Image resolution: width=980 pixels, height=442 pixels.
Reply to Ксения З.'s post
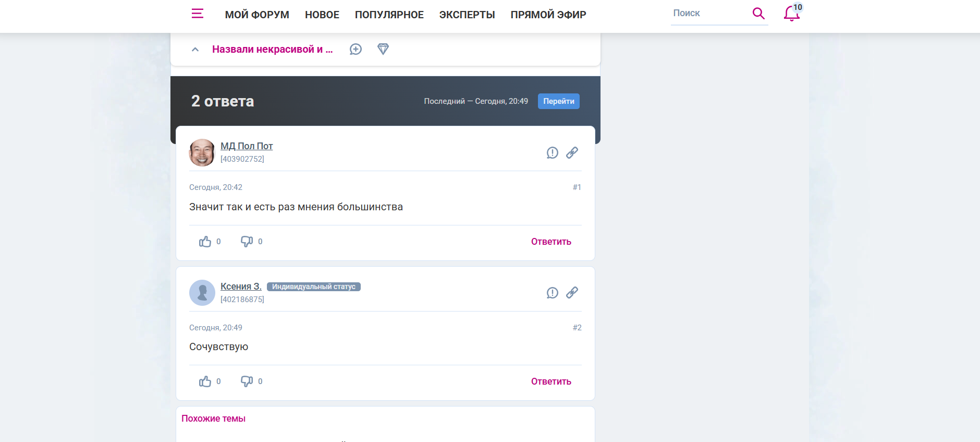(551, 381)
